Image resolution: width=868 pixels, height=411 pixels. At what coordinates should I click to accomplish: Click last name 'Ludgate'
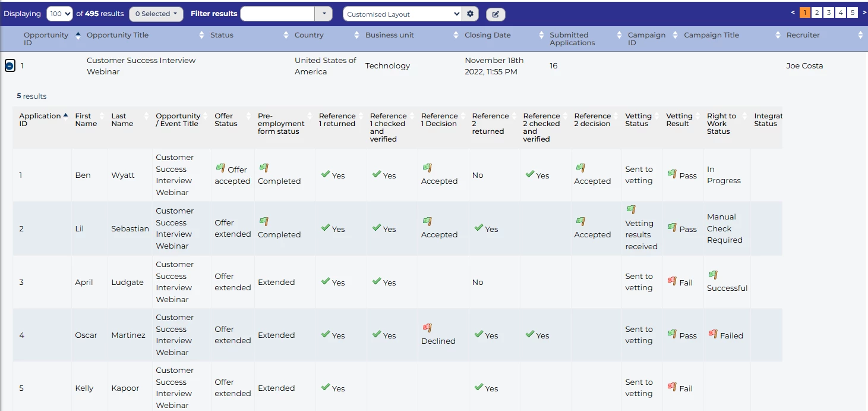[x=128, y=283]
